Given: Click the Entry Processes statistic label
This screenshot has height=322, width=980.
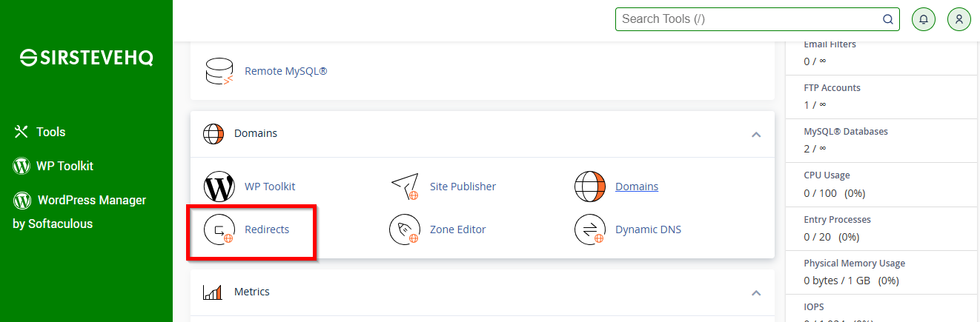Looking at the screenshot, I should (x=837, y=220).
